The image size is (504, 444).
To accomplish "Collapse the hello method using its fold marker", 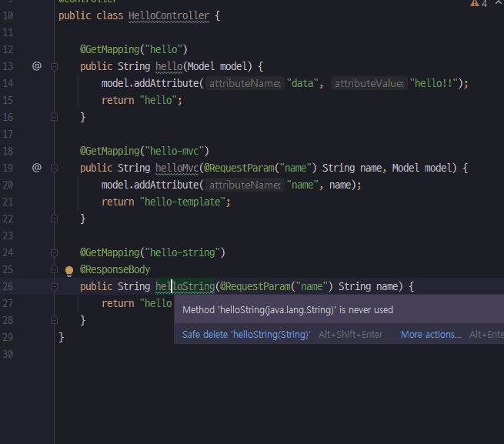I will [54, 67].
